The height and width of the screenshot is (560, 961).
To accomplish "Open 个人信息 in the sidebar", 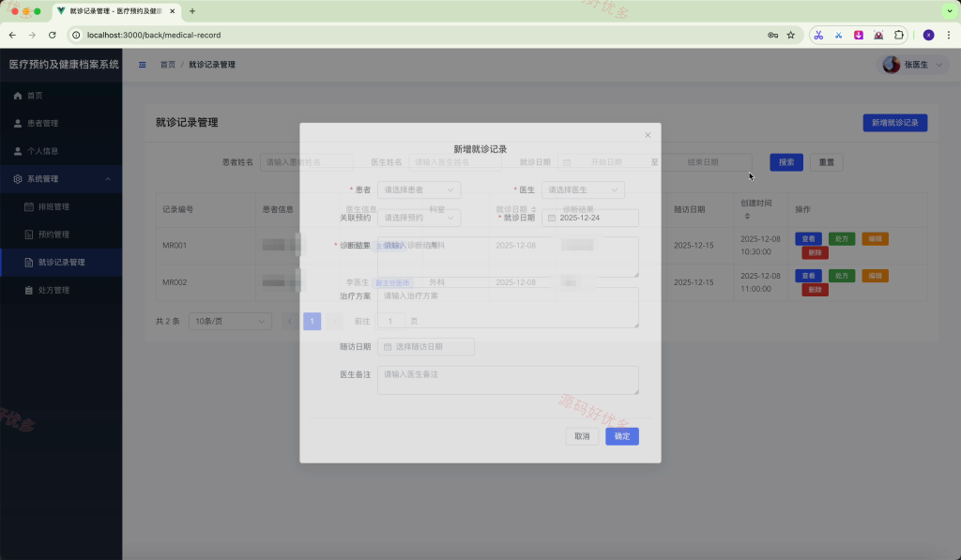I will pos(61,151).
